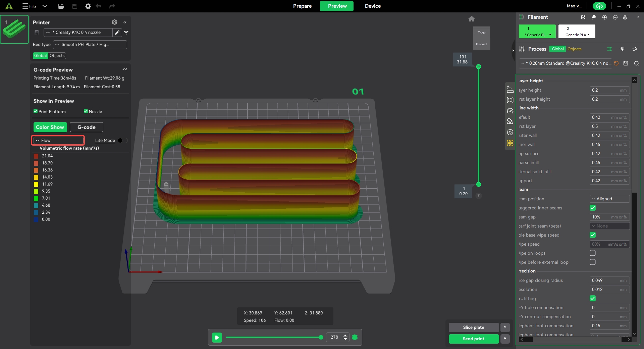Click the printer settings gear icon
The image size is (644, 349).
pos(114,22)
